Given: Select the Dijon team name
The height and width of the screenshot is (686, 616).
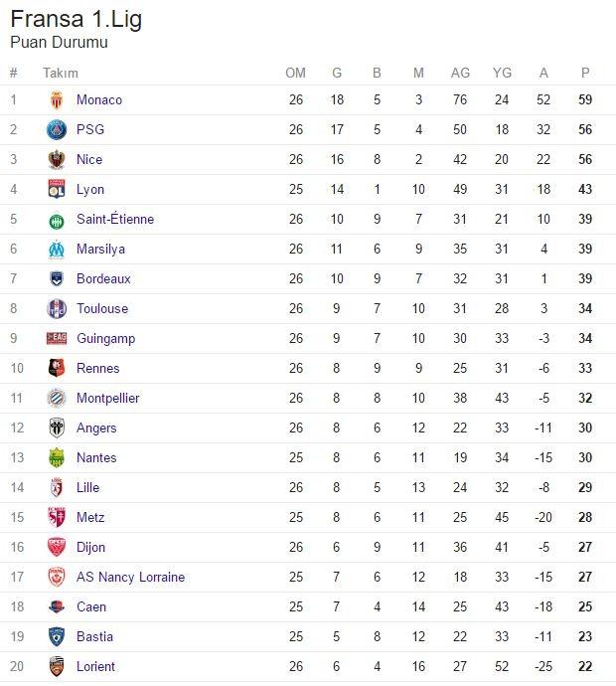Looking at the screenshot, I should coord(91,548).
